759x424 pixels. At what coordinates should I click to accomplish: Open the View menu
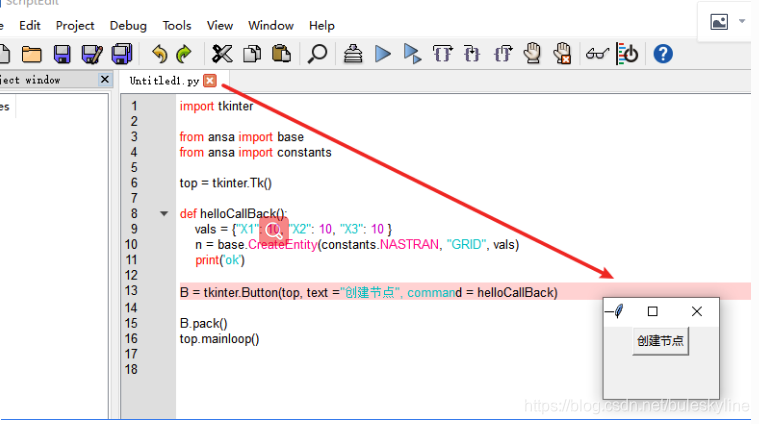(220, 26)
